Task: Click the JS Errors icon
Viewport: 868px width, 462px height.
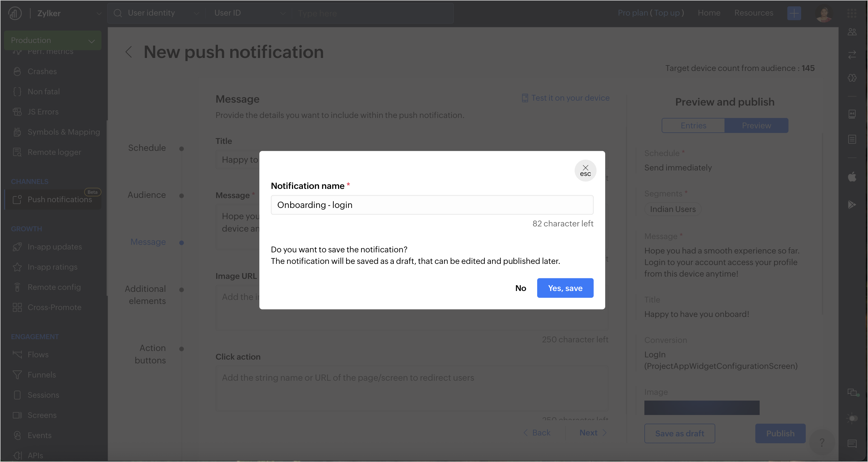Action: [17, 112]
